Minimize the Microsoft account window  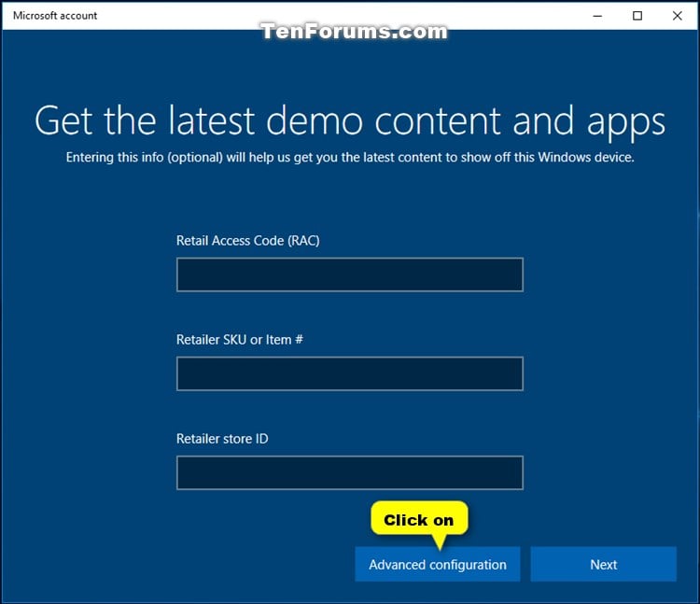[597, 16]
